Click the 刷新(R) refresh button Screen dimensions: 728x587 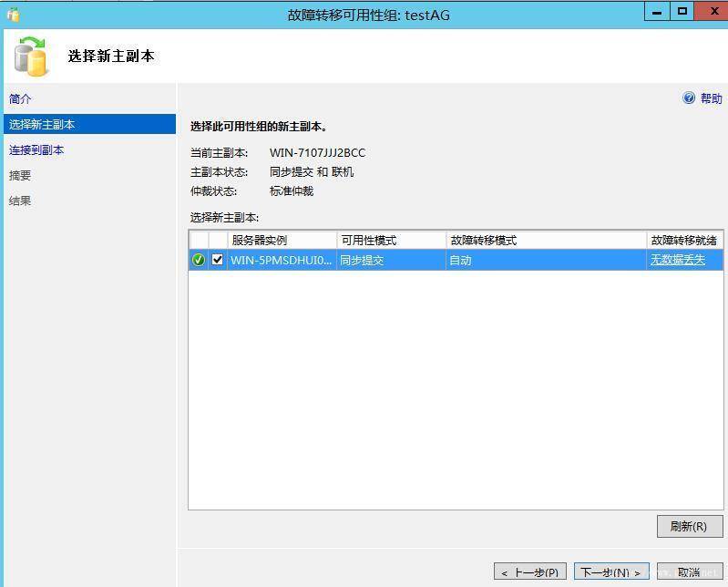click(x=690, y=526)
